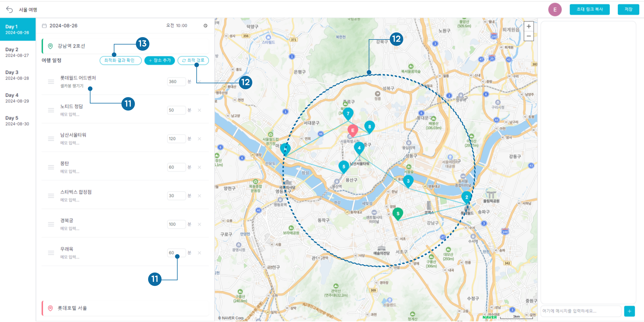The image size is (644, 322).
Task: Click map marker number 2
Action: pyautogui.click(x=466, y=197)
